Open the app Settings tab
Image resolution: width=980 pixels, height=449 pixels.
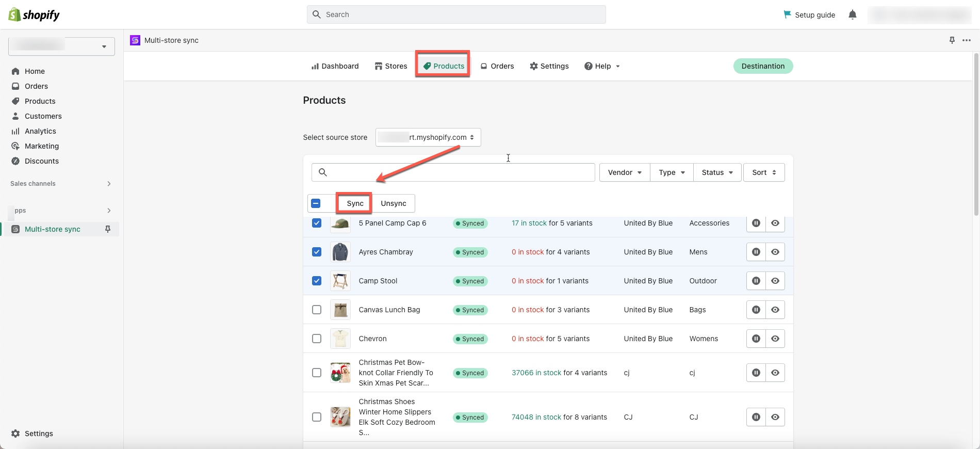[549, 66]
